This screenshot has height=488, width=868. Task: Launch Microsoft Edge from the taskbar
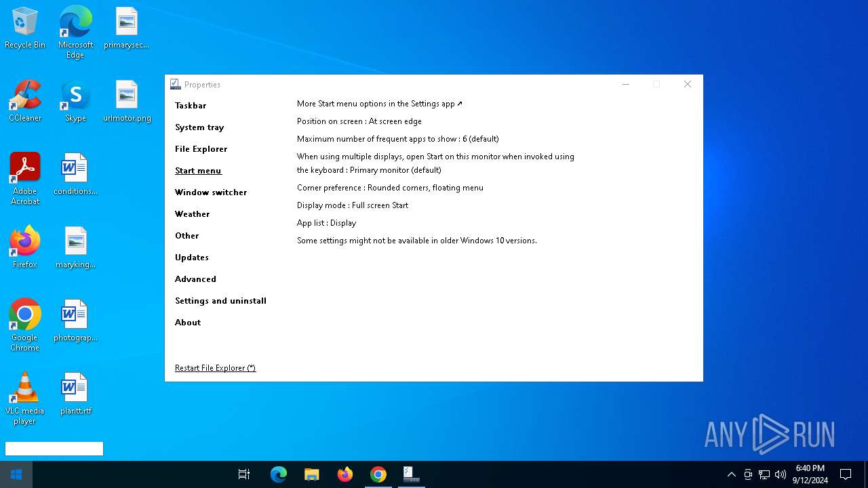pos(279,474)
